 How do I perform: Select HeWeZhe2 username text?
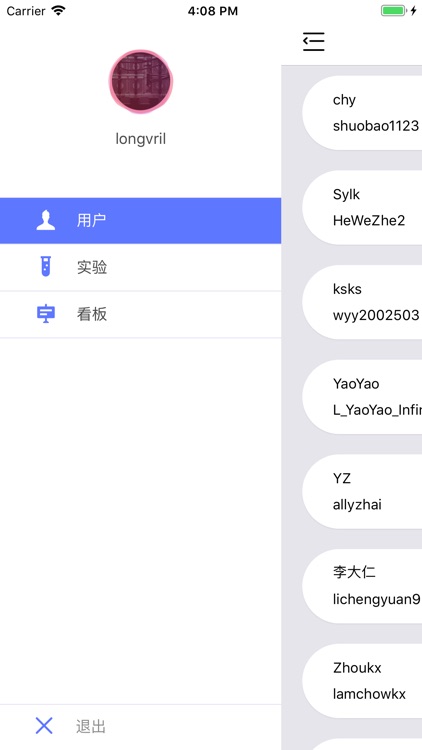[369, 221]
